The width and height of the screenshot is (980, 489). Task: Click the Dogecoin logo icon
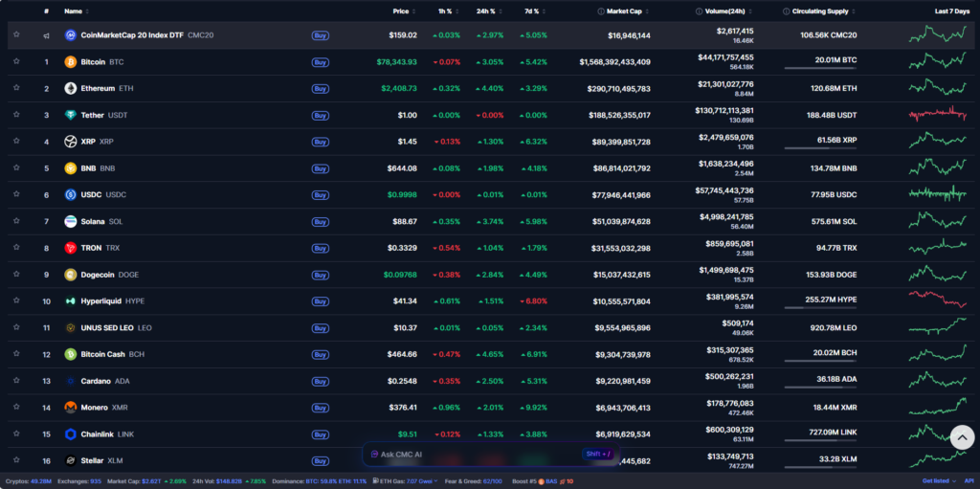[x=70, y=275]
